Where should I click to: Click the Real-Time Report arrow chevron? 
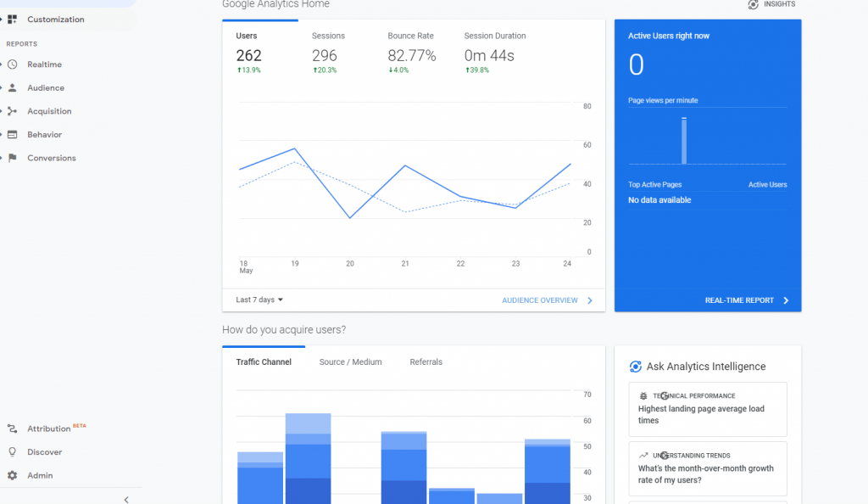(786, 300)
